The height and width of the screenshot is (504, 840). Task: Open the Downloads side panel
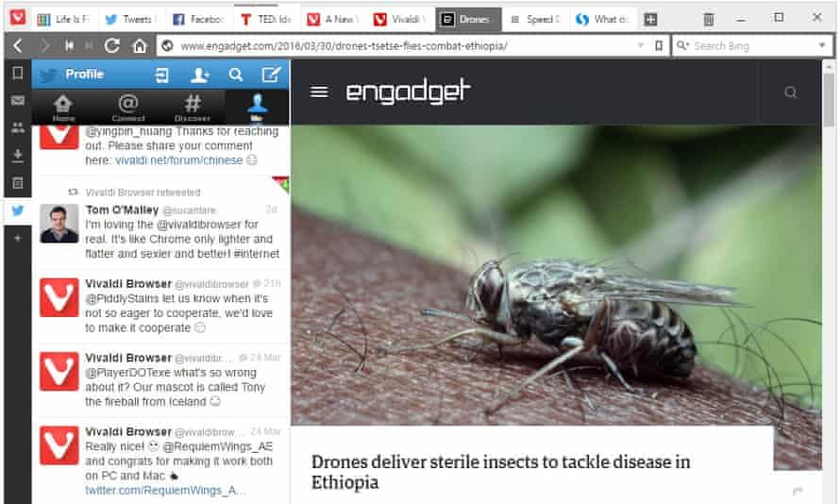coord(18,156)
